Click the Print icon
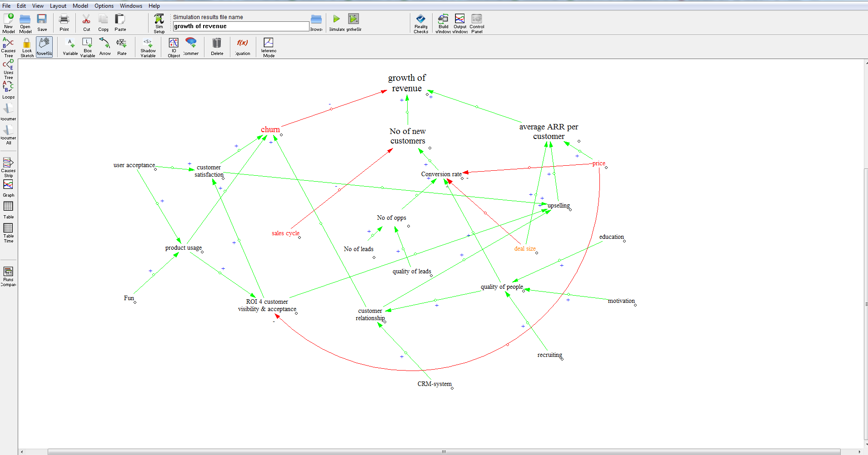Screen dimensions: 868x455 point(64,23)
